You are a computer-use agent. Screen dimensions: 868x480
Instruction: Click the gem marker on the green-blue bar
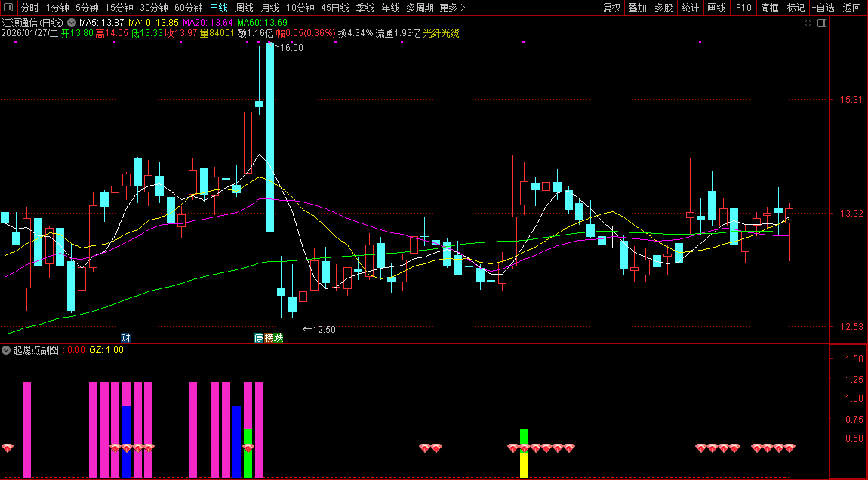click(248, 448)
